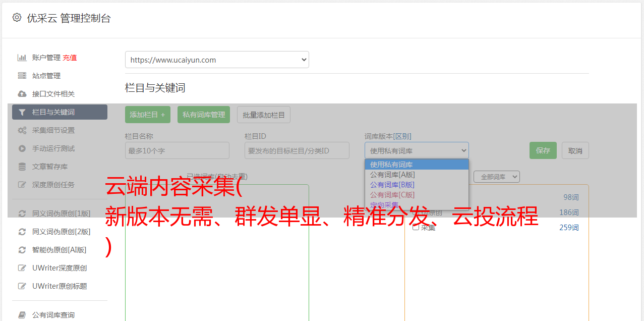Collapse the 词库版本 select box
This screenshot has height=321, width=644.
(417, 150)
